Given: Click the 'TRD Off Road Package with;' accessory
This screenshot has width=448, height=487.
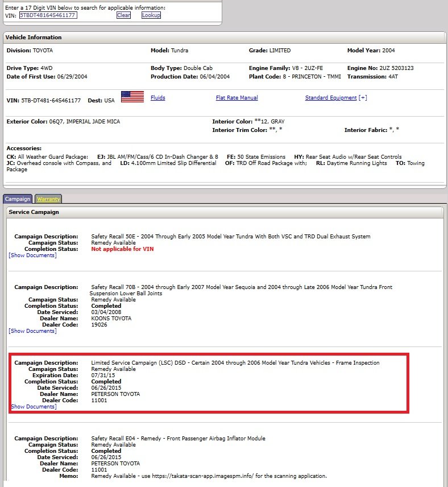Looking at the screenshot, I should click(271, 163).
